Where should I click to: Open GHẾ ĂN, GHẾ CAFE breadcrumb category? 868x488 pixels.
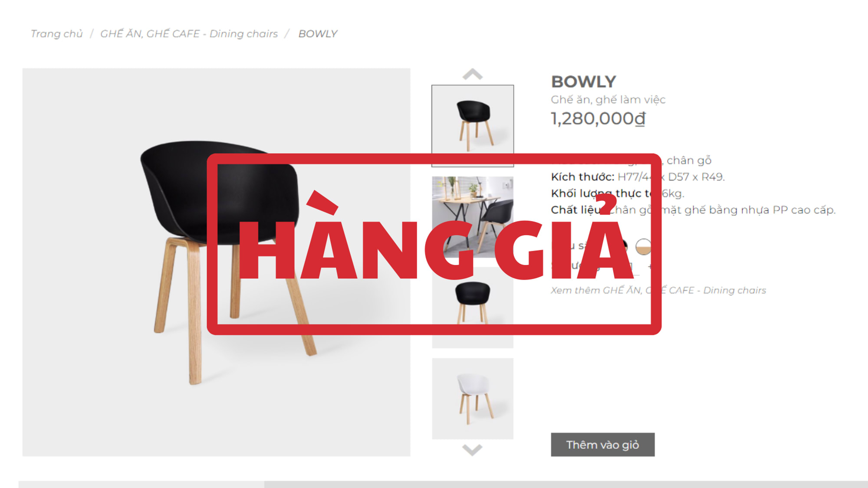[x=189, y=34]
